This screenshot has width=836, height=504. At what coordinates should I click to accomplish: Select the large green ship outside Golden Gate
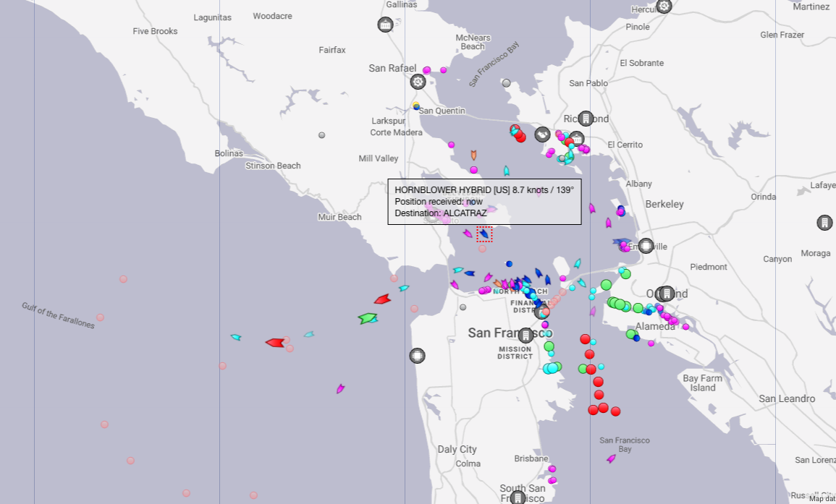click(368, 318)
